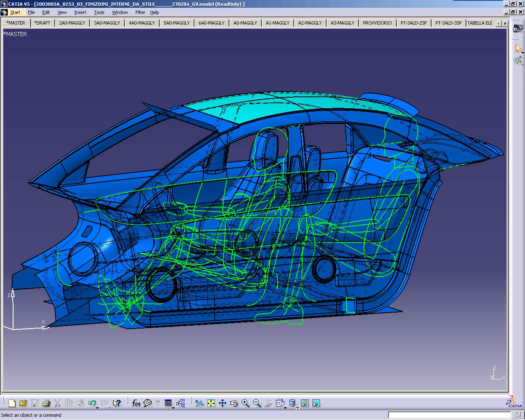The width and height of the screenshot is (525, 420).
Task: Select the Zoom Out tool
Action: point(256,403)
